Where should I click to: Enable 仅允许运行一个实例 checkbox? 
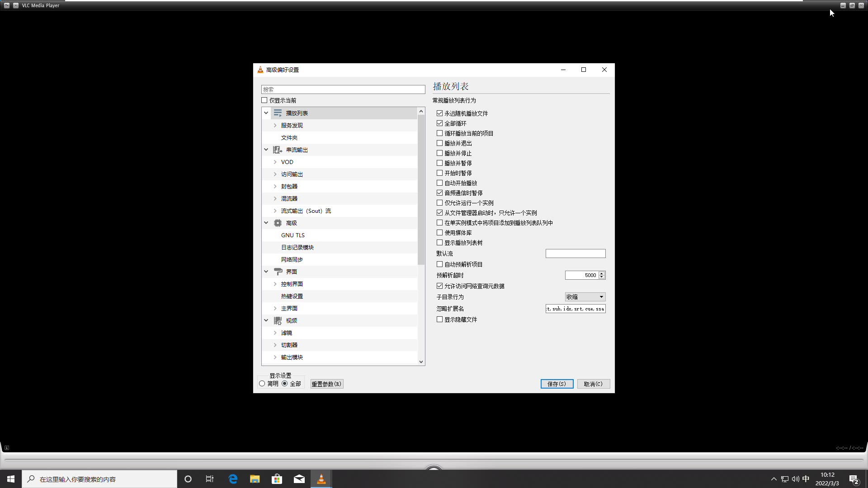point(439,203)
